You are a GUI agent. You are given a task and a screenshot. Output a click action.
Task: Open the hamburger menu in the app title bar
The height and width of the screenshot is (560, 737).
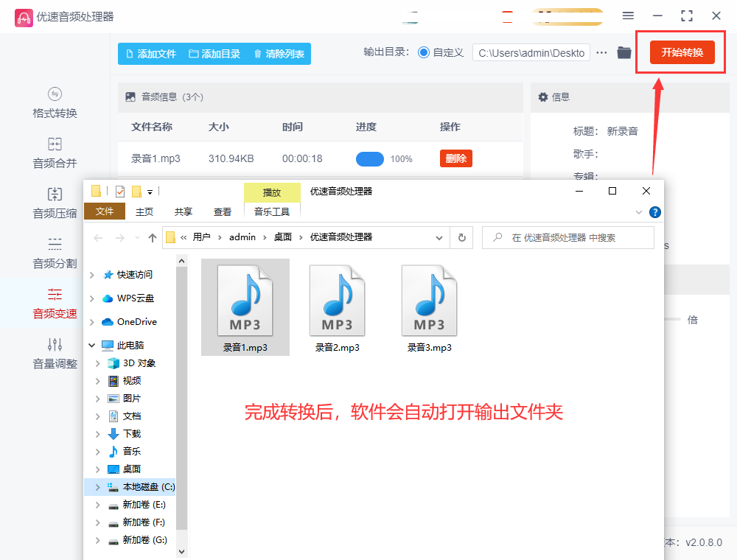(x=628, y=16)
